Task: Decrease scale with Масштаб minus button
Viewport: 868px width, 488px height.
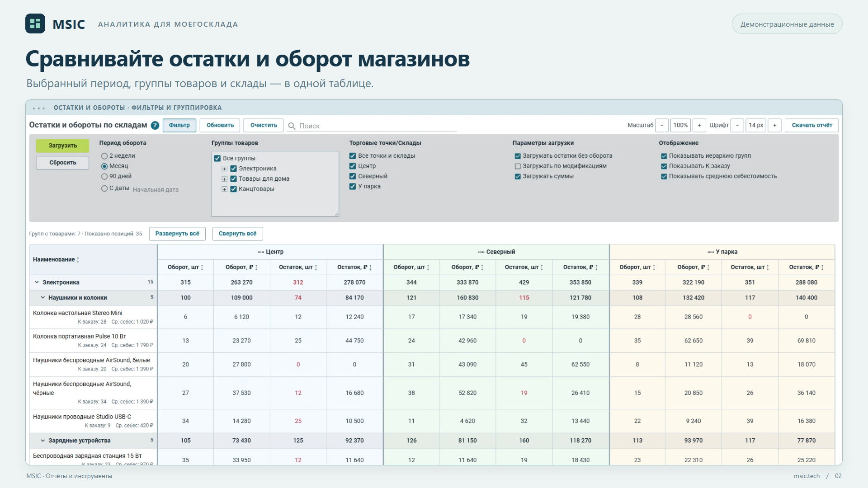Action: [x=662, y=125]
